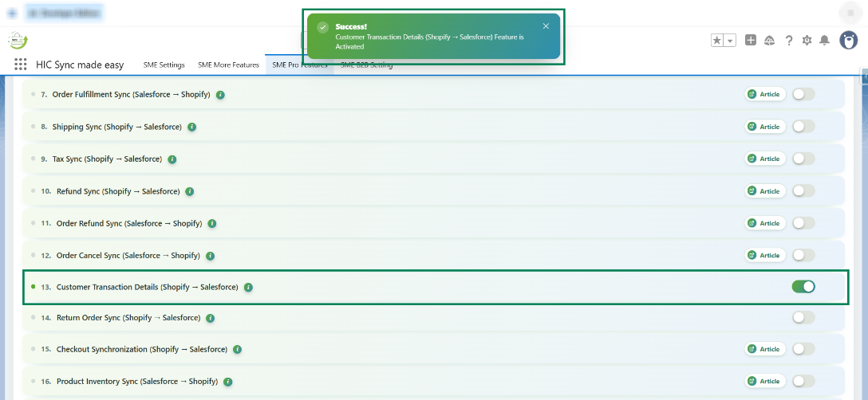
Task: Open the user profile avatar
Action: click(x=849, y=40)
